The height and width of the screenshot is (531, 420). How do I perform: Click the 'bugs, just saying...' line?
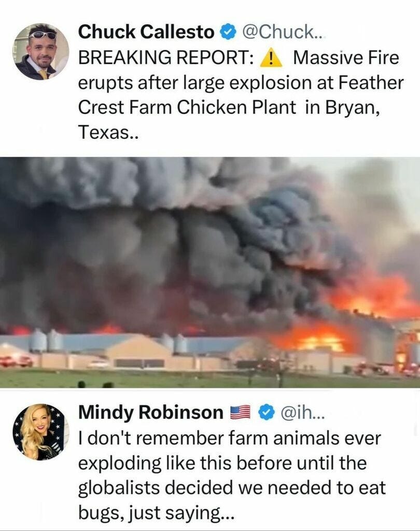156,513
